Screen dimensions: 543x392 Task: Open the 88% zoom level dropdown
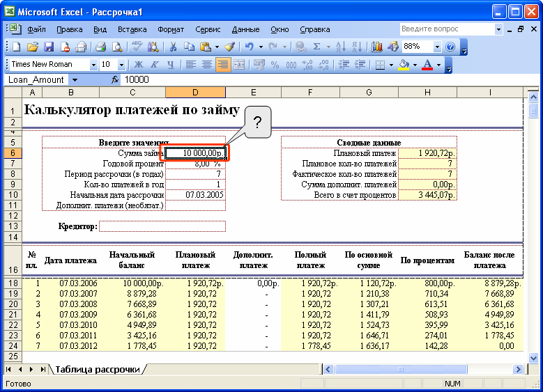tap(437, 47)
